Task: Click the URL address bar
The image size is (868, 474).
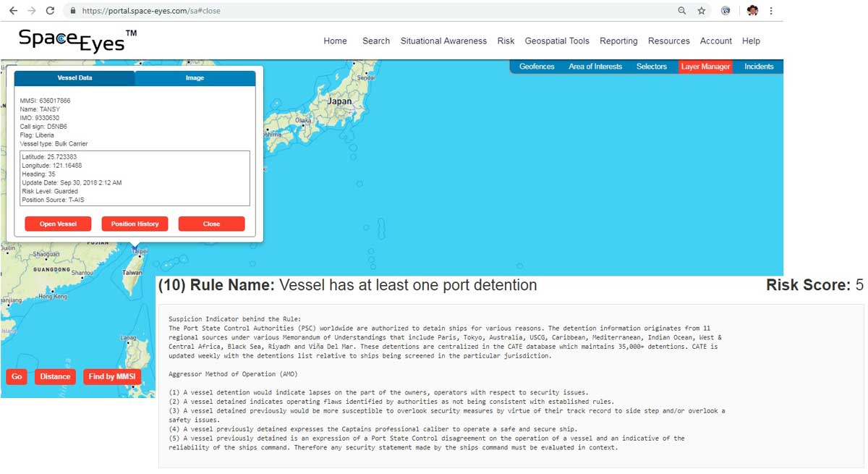Action: [x=362, y=11]
